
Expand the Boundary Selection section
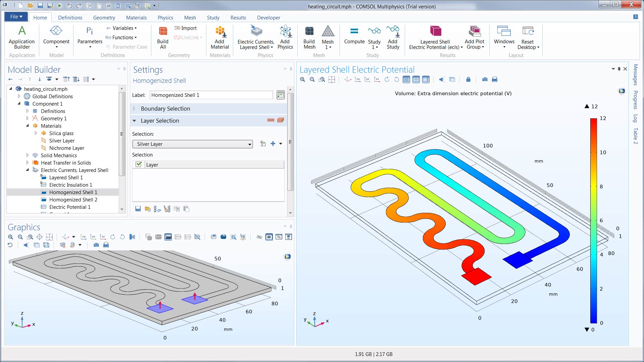click(x=135, y=109)
